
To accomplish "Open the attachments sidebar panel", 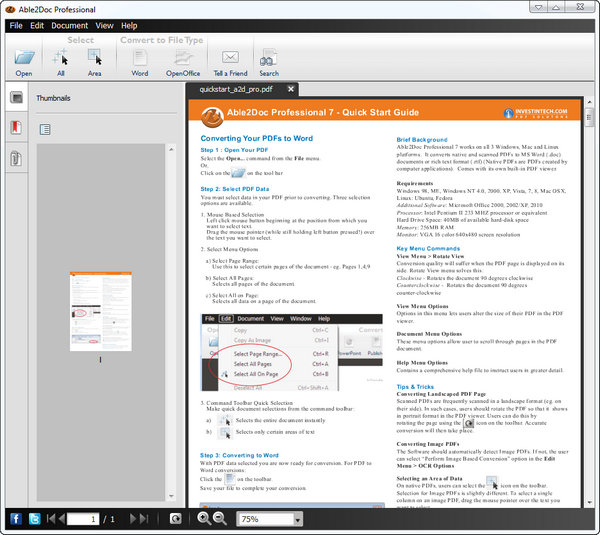I will [x=17, y=159].
